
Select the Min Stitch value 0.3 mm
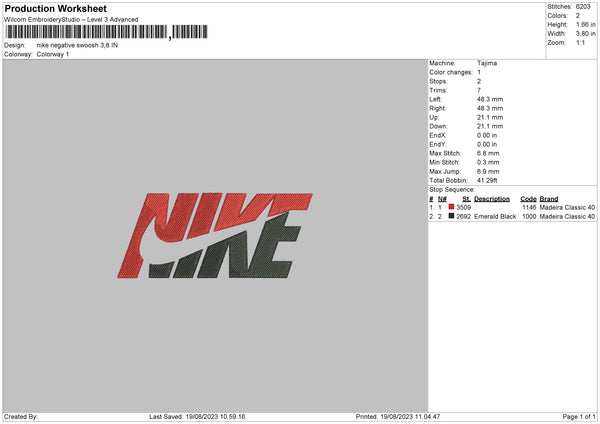[x=488, y=162]
